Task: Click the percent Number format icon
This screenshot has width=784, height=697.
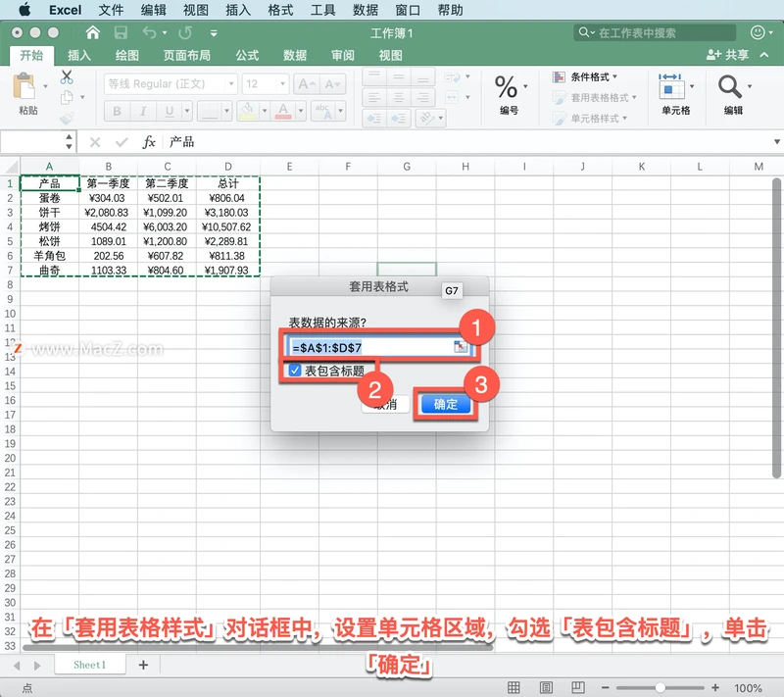Action: (x=506, y=87)
